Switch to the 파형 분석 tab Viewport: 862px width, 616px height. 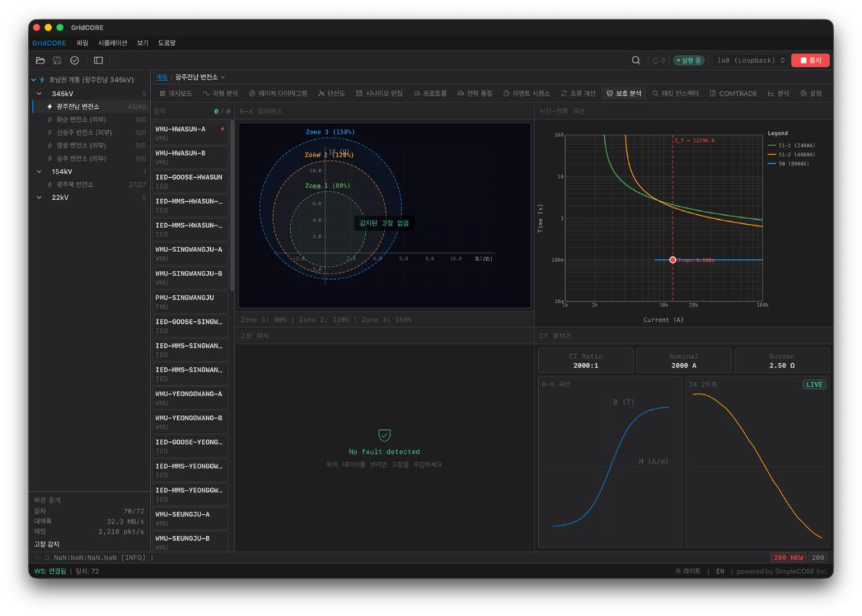[220, 93]
